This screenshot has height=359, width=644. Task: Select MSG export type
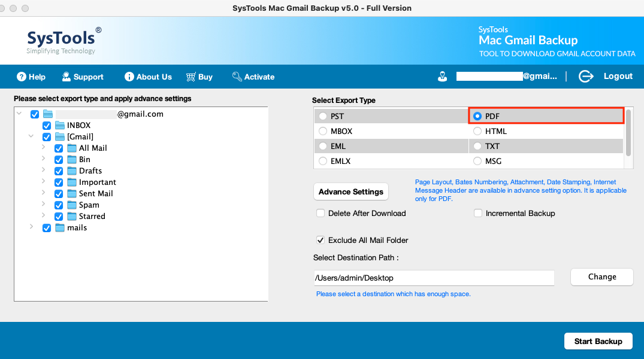pyautogui.click(x=477, y=161)
